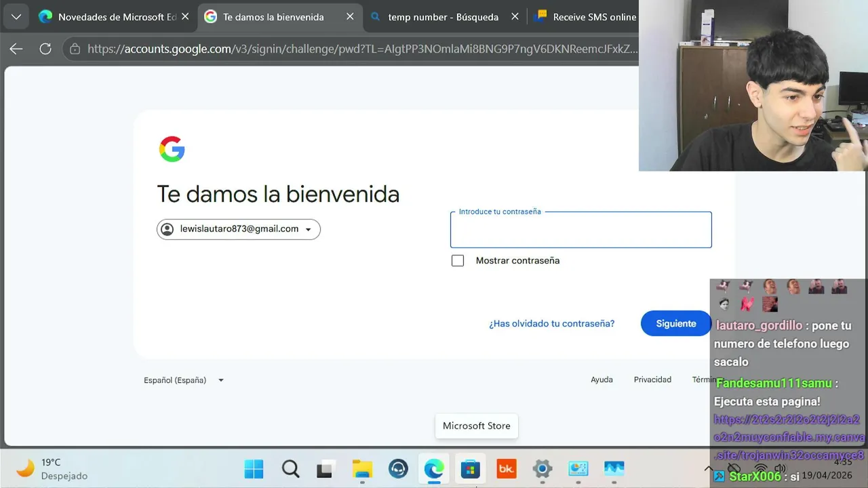Open the browser tab list chevron
Screen dimensions: 868x488
click(16, 17)
